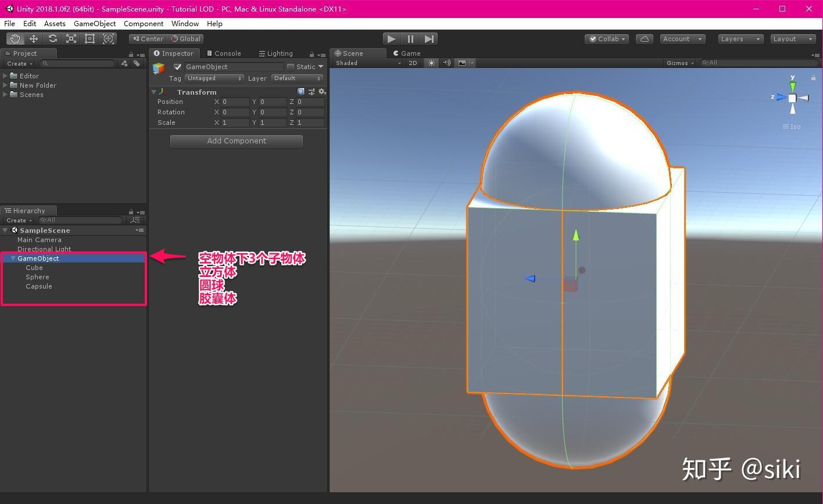This screenshot has height=504, width=823.
Task: Toggle scene lighting with the sun icon
Action: pyautogui.click(x=431, y=63)
